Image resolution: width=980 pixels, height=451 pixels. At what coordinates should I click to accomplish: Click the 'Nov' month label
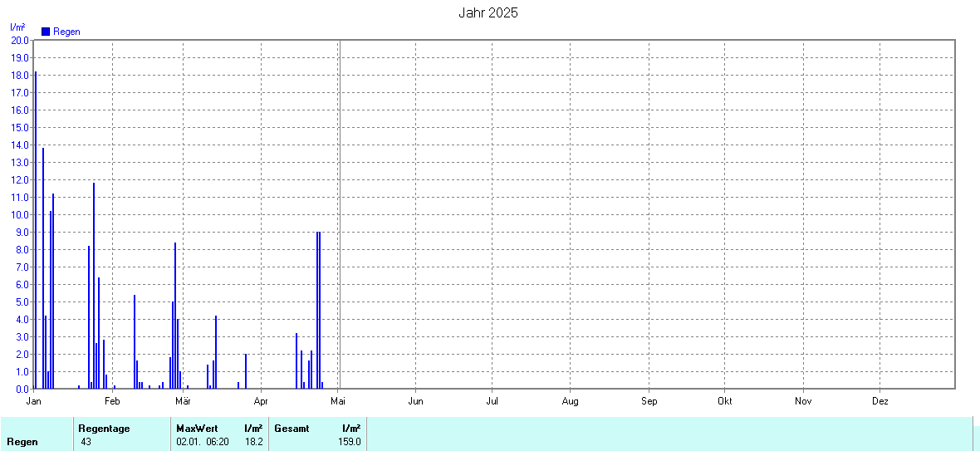pos(803,401)
